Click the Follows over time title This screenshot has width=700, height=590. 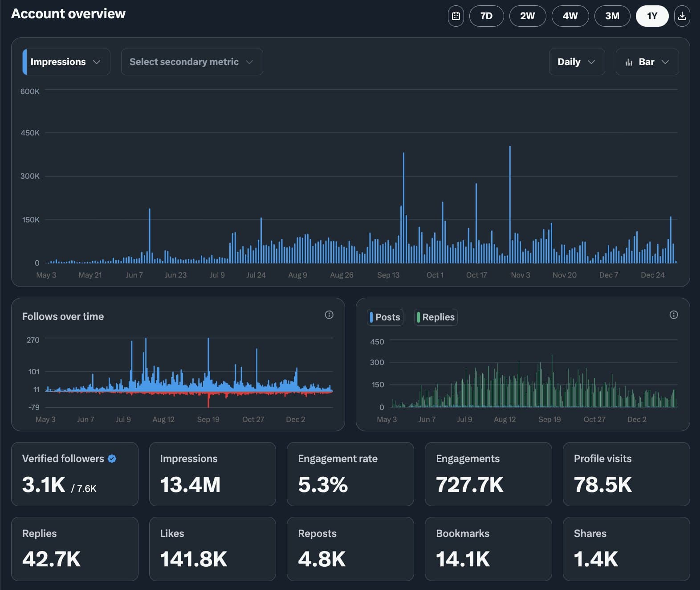tap(63, 316)
